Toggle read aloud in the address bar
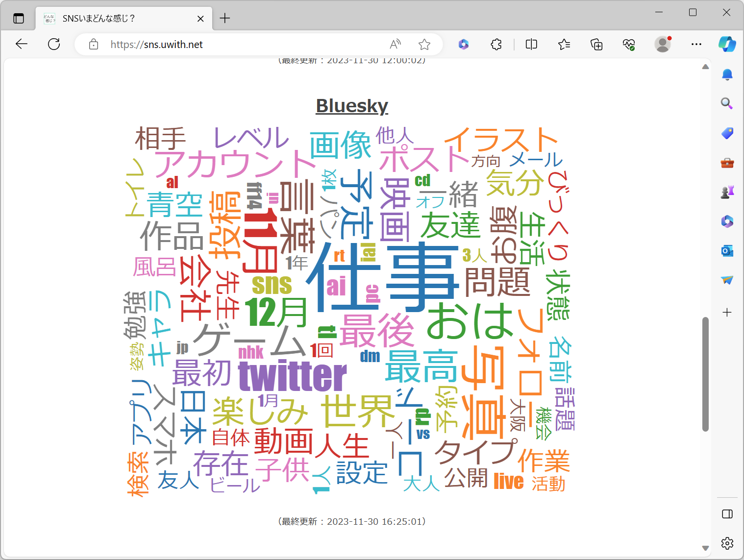The width and height of the screenshot is (744, 560). pyautogui.click(x=395, y=44)
